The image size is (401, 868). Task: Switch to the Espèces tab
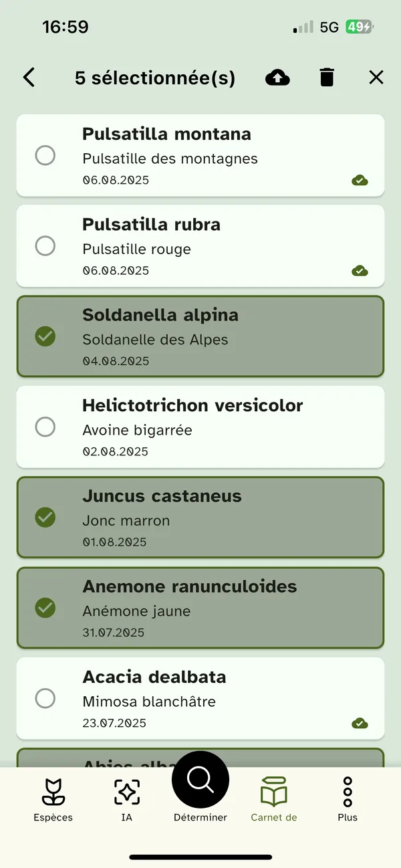53,799
